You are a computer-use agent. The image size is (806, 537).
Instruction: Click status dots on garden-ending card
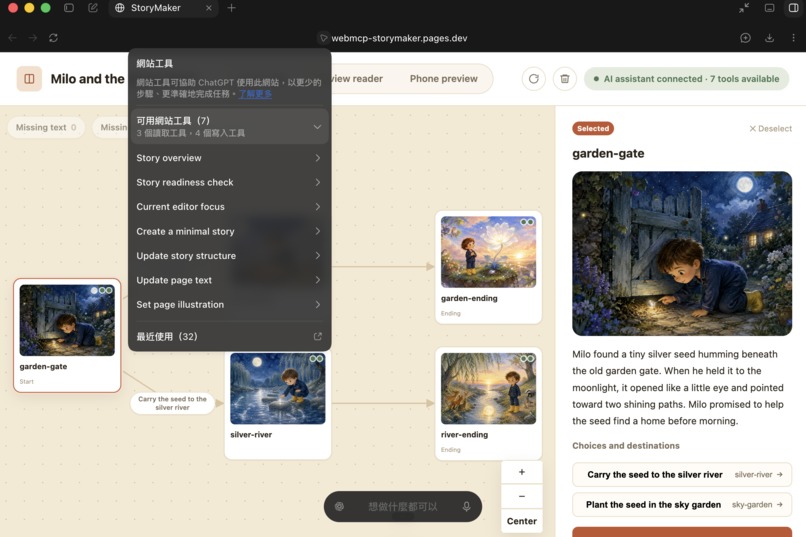(527, 222)
